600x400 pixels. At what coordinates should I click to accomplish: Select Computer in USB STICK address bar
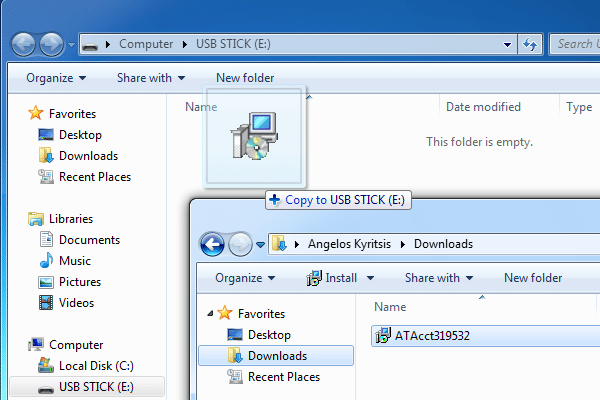click(x=146, y=44)
